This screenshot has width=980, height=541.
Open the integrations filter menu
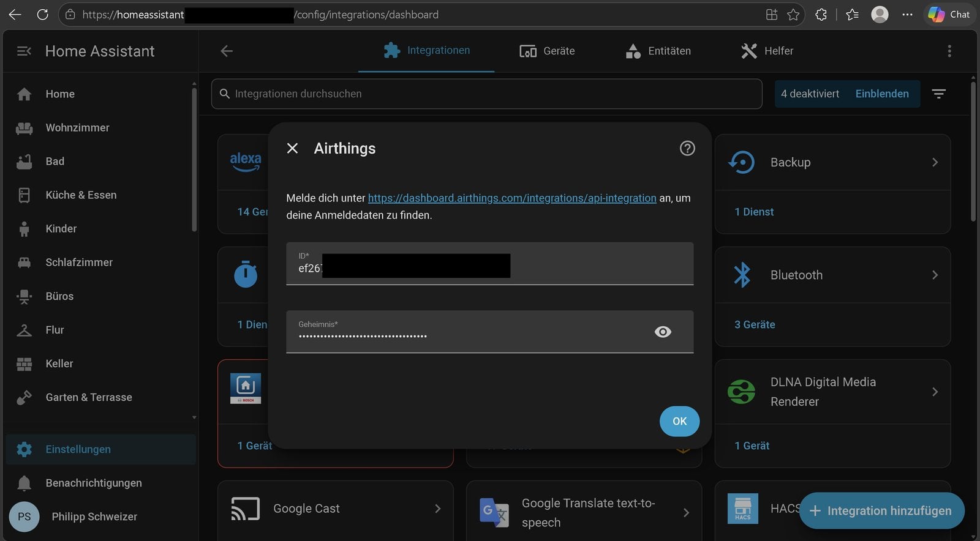(938, 94)
